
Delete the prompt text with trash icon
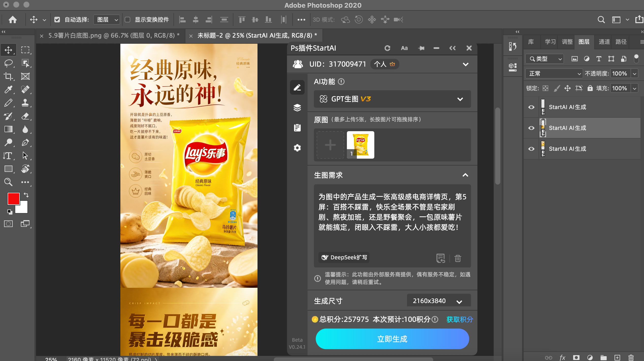tap(458, 258)
